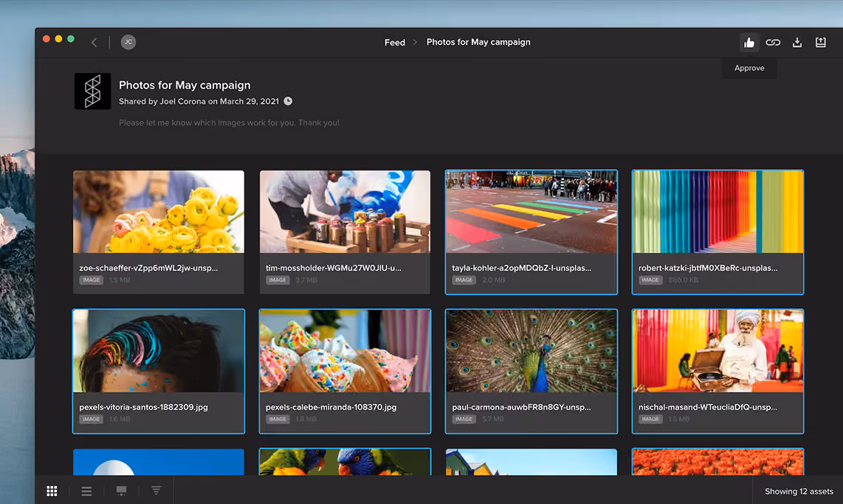843x504 pixels.
Task: Select the colorful houses thumbnail
Action: (x=531, y=462)
